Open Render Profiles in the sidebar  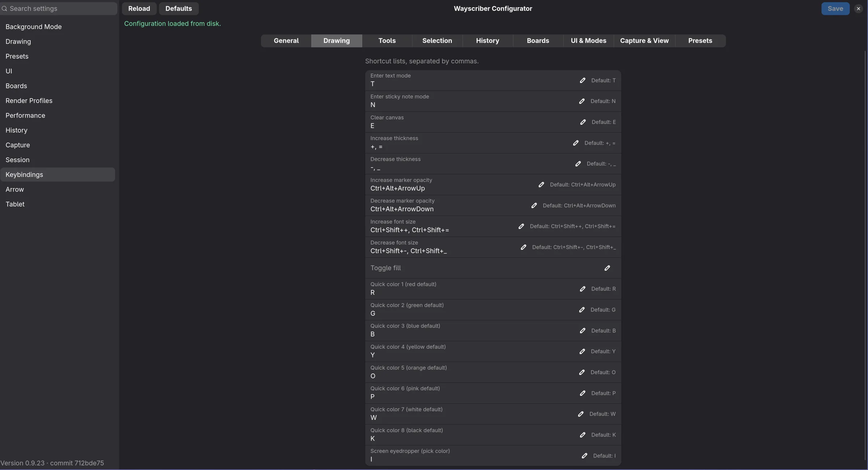pos(58,101)
